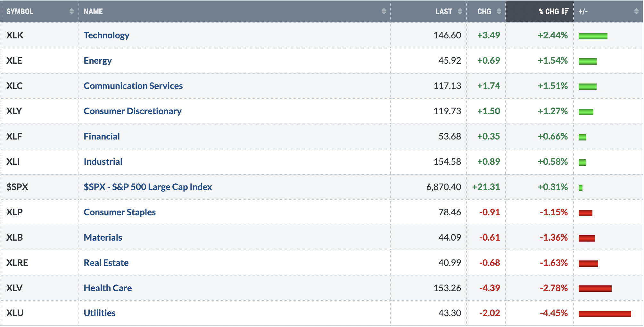Image resolution: width=644 pixels, height=327 pixels.
Task: Open the Health Care sector link
Action: click(x=108, y=288)
